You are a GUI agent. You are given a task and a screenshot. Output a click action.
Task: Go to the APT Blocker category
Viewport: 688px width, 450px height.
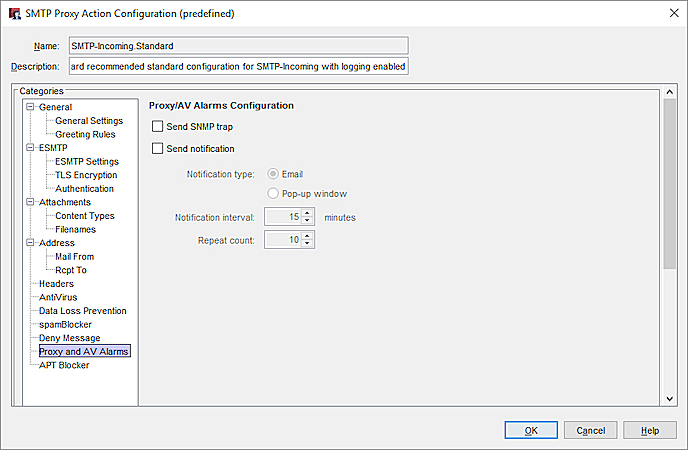(x=64, y=365)
